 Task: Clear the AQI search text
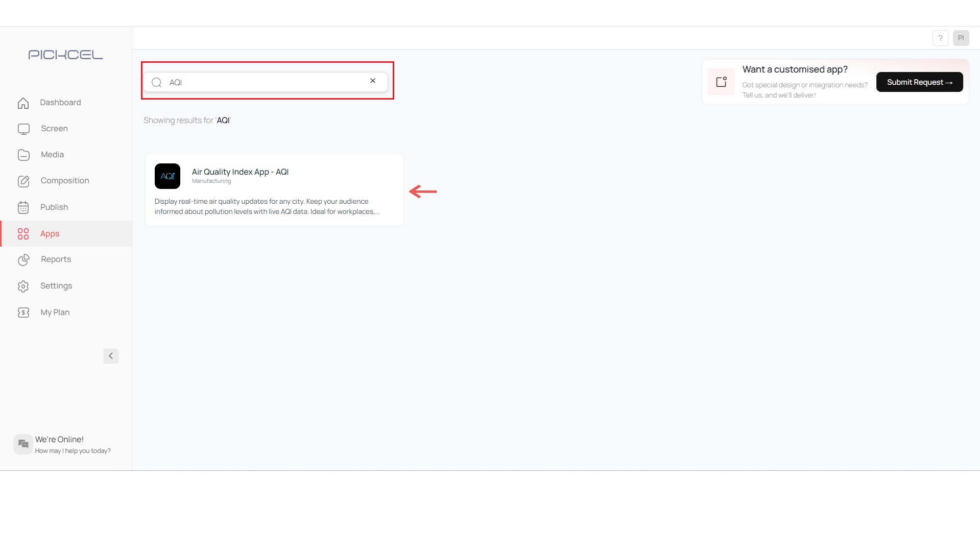373,81
